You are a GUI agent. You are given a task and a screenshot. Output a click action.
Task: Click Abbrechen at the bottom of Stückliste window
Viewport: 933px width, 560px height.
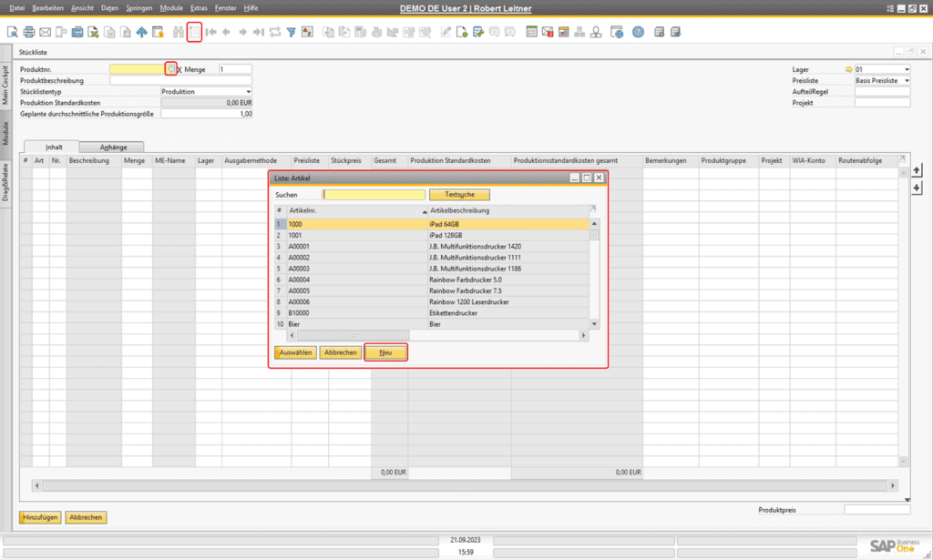(86, 517)
